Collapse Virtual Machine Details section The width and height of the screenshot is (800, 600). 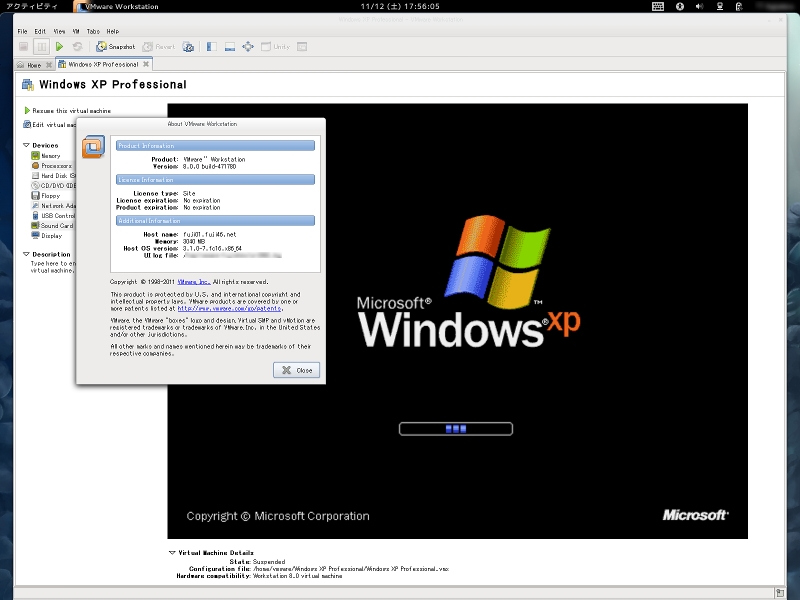[172, 553]
